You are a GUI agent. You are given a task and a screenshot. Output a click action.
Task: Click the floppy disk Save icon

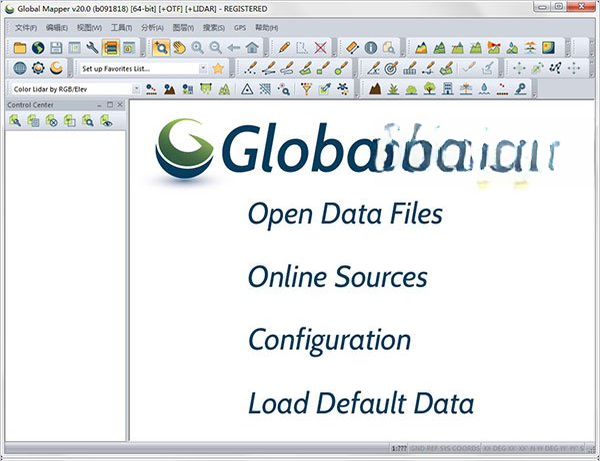[56, 48]
